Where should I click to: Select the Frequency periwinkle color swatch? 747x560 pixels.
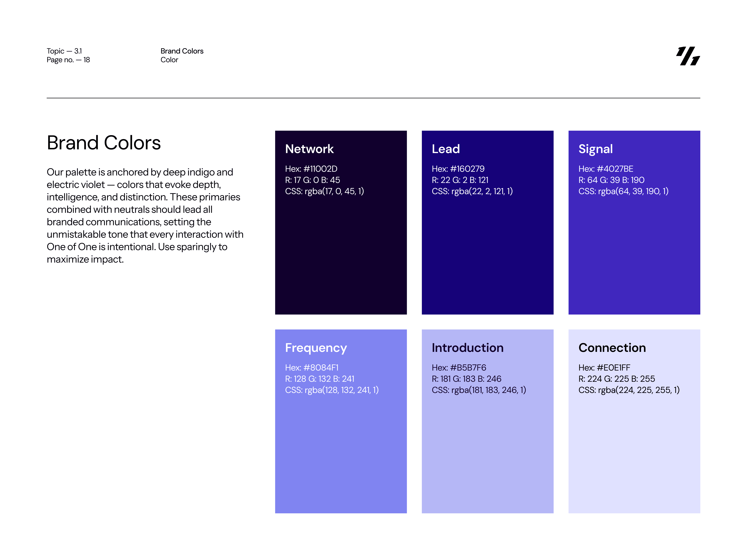coord(341,452)
